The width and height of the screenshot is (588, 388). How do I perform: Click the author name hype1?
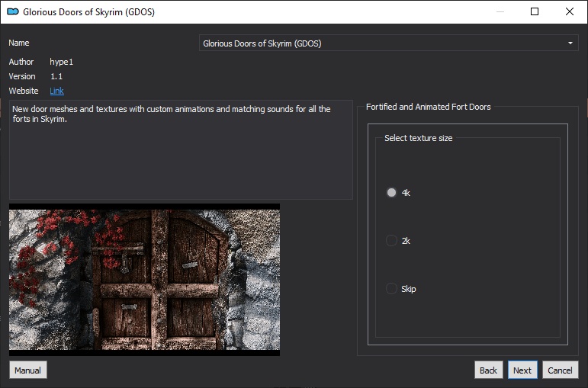pos(62,62)
